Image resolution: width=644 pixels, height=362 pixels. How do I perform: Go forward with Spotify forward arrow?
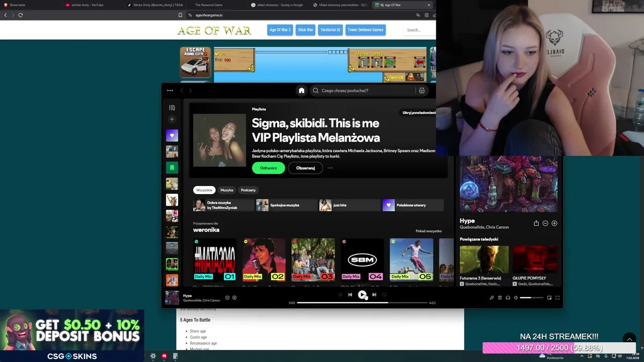(190, 90)
